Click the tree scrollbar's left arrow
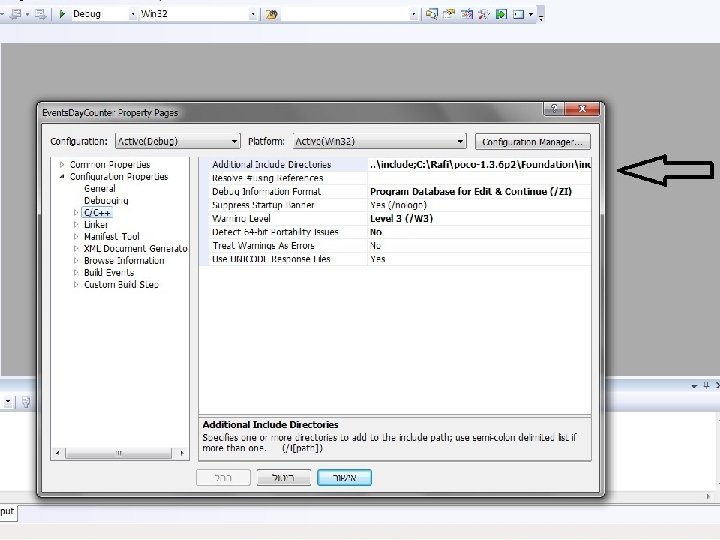 (x=57, y=453)
